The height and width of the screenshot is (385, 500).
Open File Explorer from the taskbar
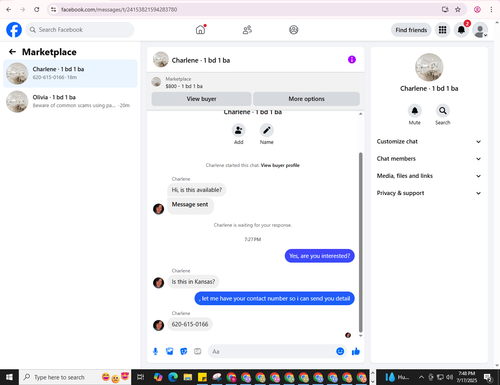[188, 377]
